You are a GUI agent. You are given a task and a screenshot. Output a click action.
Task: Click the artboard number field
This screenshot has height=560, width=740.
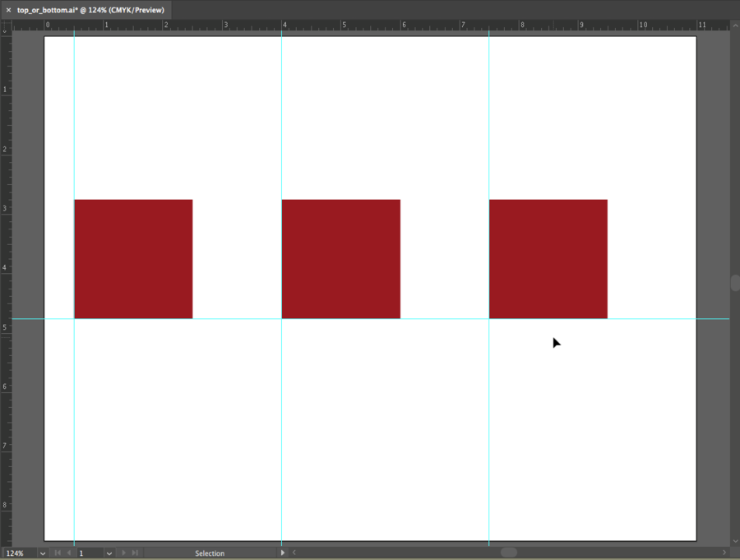(x=89, y=553)
